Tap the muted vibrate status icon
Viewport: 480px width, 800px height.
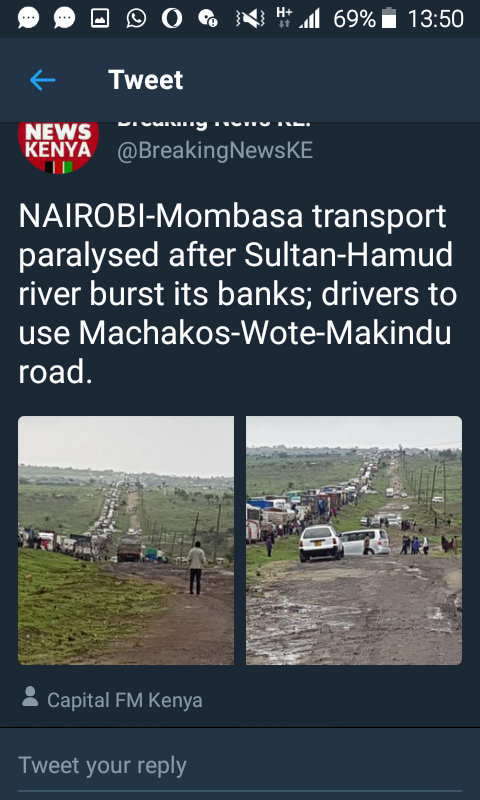[250, 19]
